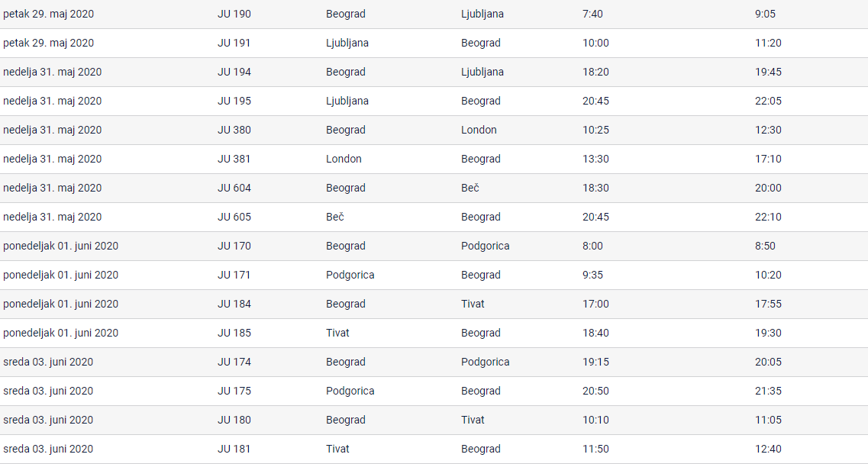Click arrival time 17:10 in JU 381 row
The image size is (868, 464).
(x=768, y=159)
